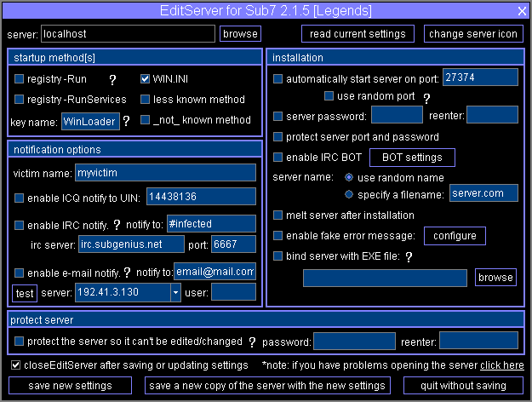Click the help icon next to key name field
The width and height of the screenshot is (532, 402).
tap(126, 121)
